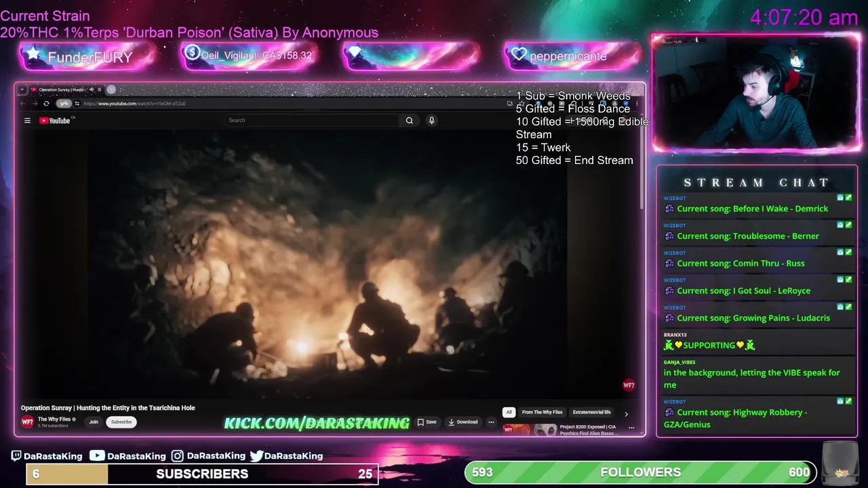Image resolution: width=868 pixels, height=488 pixels.
Task: Click the FunderFURY alert banner
Action: [x=87, y=56]
